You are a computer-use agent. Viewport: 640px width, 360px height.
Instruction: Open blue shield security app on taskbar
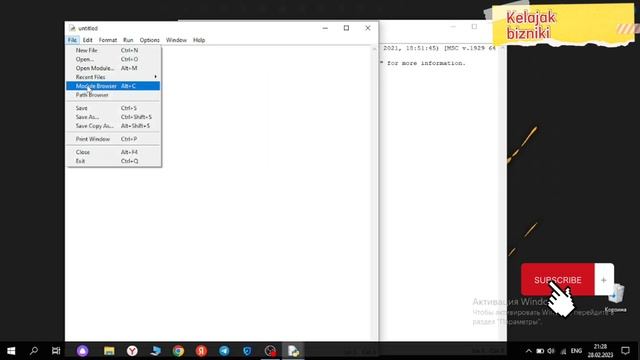[x=247, y=351]
